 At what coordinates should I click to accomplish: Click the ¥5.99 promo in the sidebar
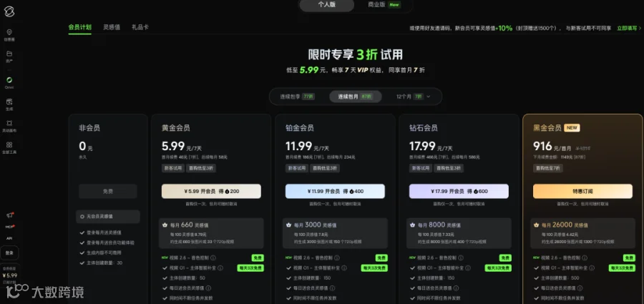[9, 274]
